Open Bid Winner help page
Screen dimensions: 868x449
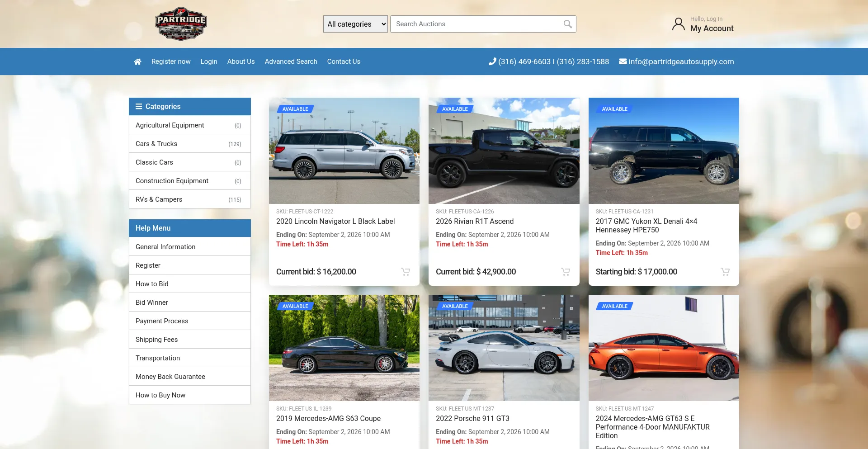point(190,302)
